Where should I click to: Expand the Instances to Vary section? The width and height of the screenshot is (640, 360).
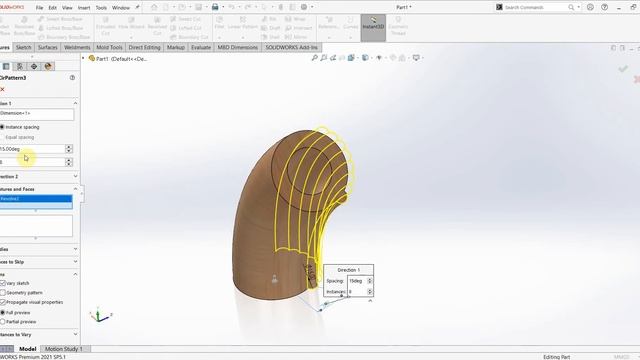[75, 334]
